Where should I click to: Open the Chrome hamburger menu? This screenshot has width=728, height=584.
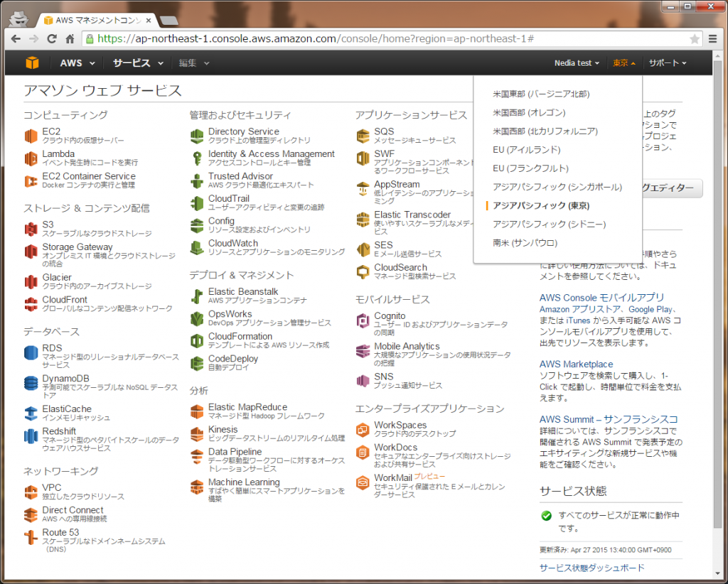click(x=713, y=39)
